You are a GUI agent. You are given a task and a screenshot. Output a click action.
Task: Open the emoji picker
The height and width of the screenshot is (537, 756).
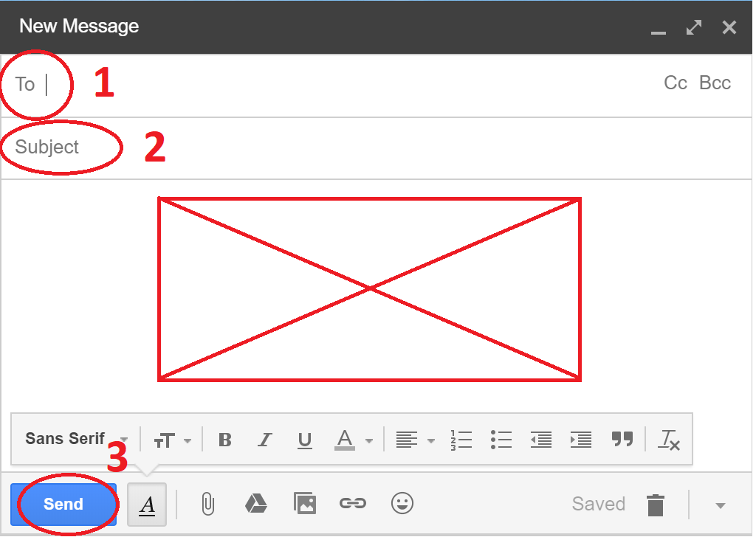402,504
